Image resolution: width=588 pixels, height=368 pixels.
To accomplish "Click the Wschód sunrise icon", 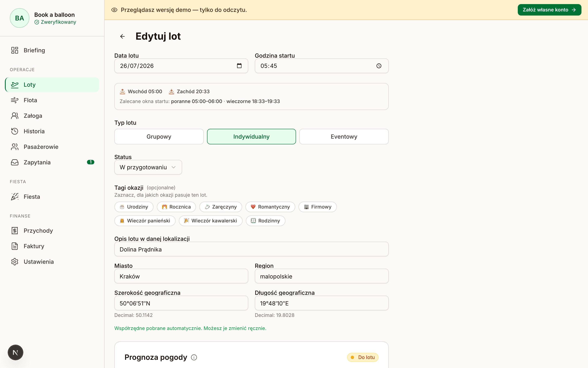I will pyautogui.click(x=122, y=92).
